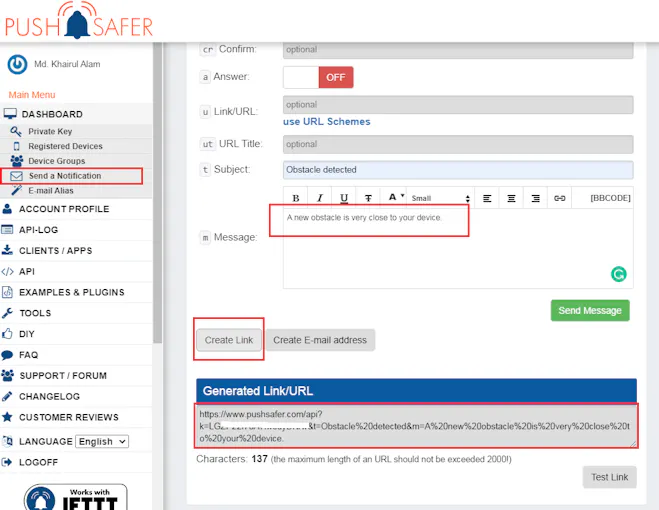
Task: Align message text right
Action: [535, 198]
